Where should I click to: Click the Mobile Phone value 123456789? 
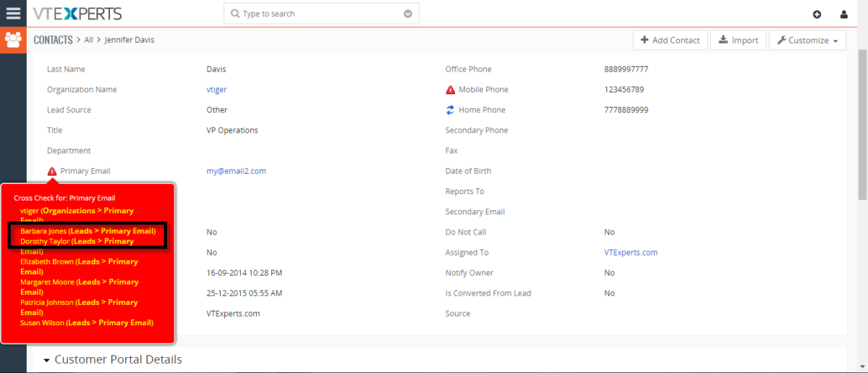(624, 90)
